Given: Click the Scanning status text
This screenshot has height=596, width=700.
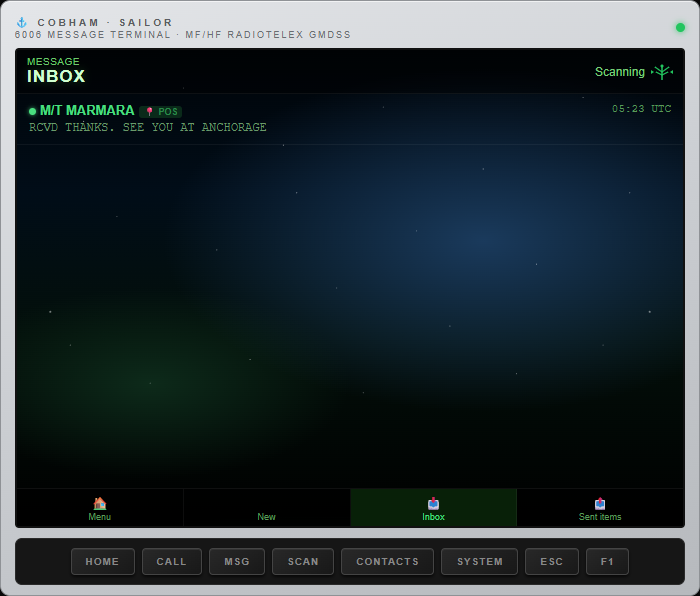Looking at the screenshot, I should [620, 72].
